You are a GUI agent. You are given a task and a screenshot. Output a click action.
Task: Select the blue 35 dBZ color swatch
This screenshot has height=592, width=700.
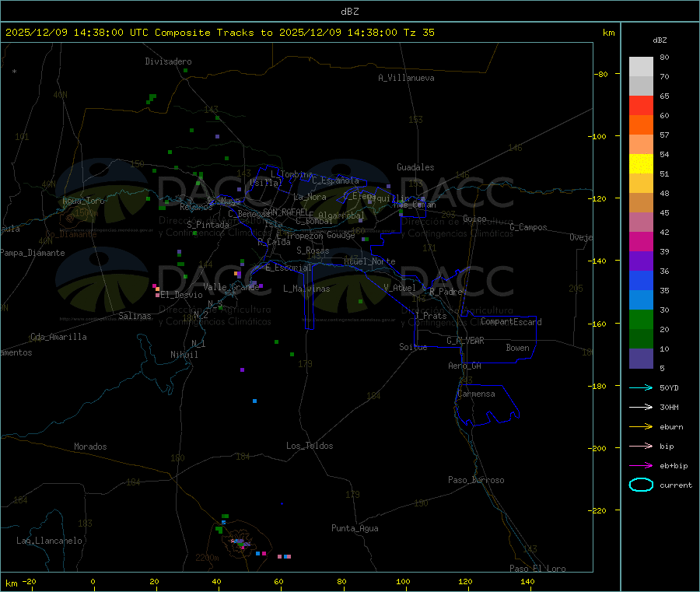(x=641, y=280)
